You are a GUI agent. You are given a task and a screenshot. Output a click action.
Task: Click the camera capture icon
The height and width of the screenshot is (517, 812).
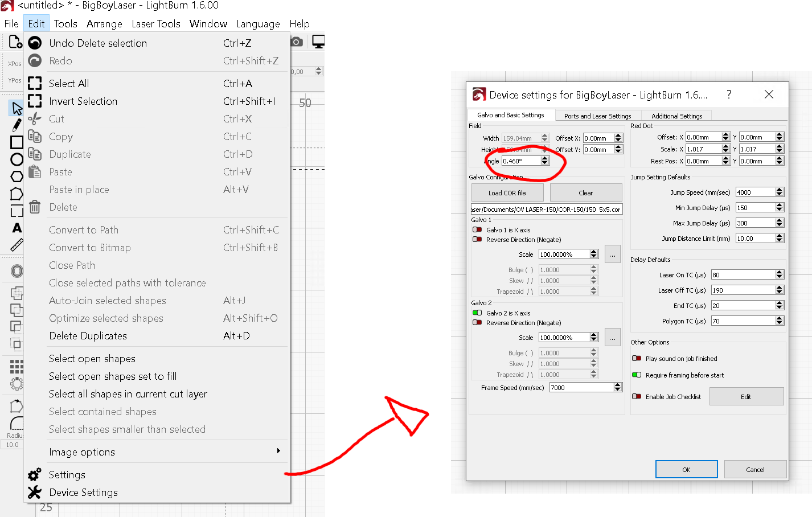(x=297, y=42)
